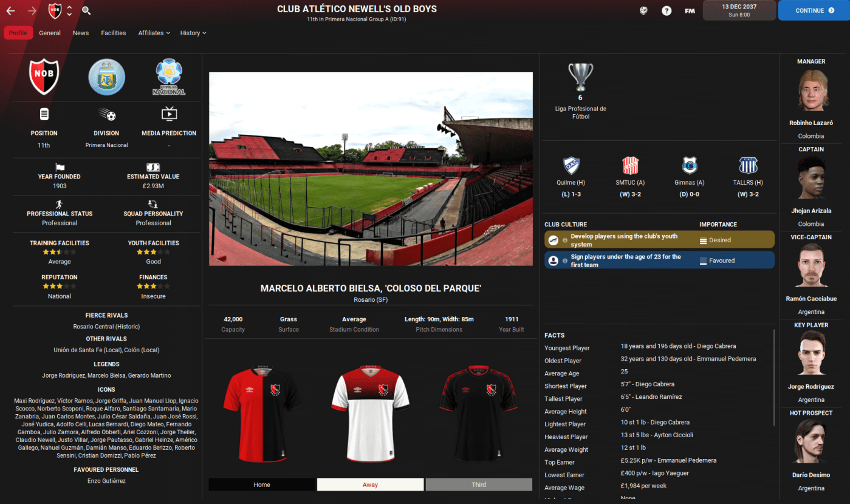Switch to the General tab
Screen dimensions: 850x504
(50, 33)
